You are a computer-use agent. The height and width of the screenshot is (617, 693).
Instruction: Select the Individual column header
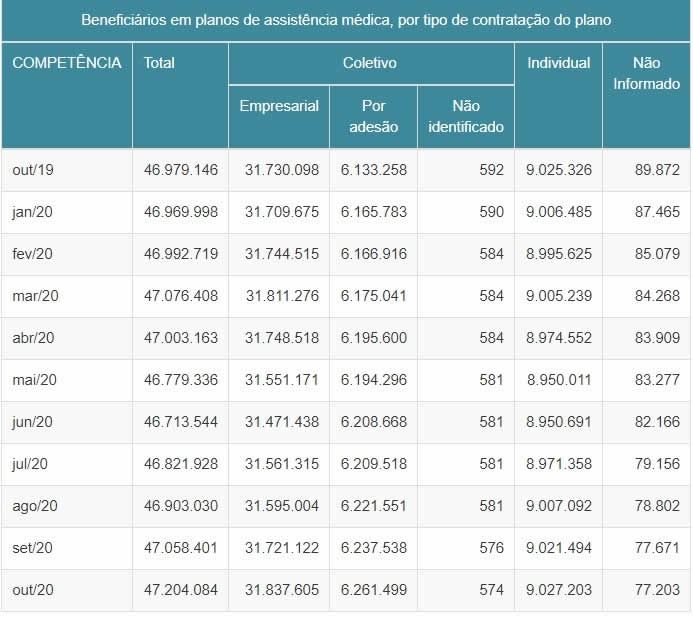point(558,63)
